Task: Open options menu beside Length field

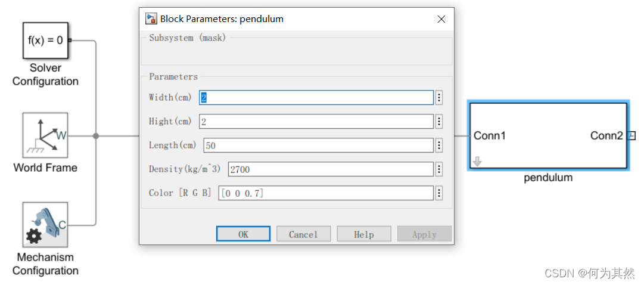Action: point(439,145)
